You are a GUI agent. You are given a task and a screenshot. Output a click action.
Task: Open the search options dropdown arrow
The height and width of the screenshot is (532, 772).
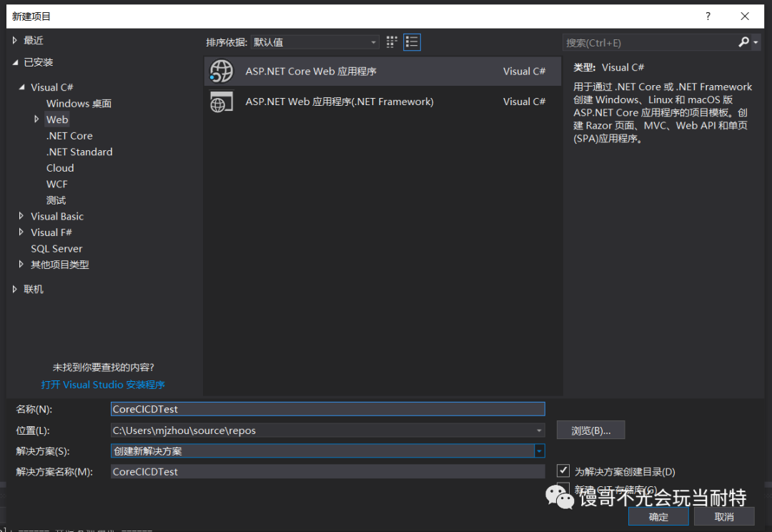tap(756, 43)
